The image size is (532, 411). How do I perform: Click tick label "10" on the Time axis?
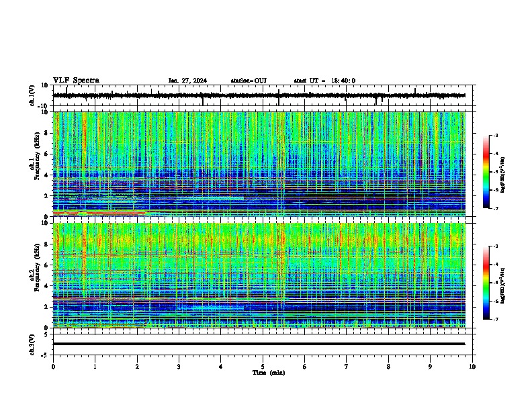tap(472, 367)
